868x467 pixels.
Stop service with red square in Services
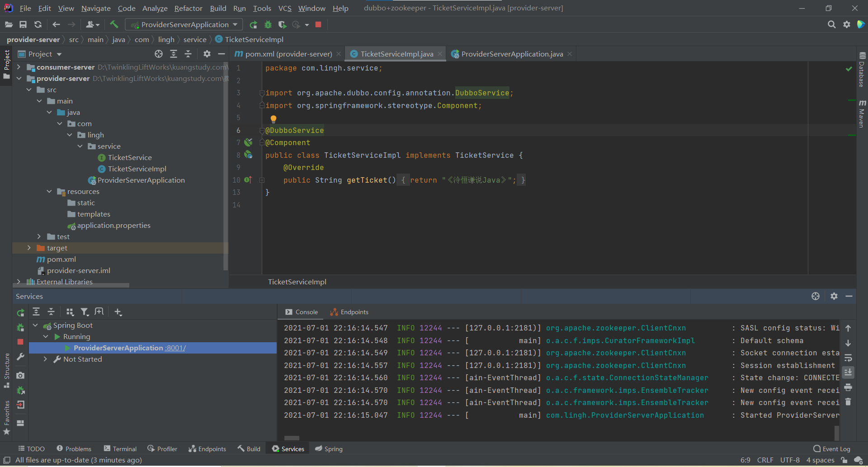(20, 342)
